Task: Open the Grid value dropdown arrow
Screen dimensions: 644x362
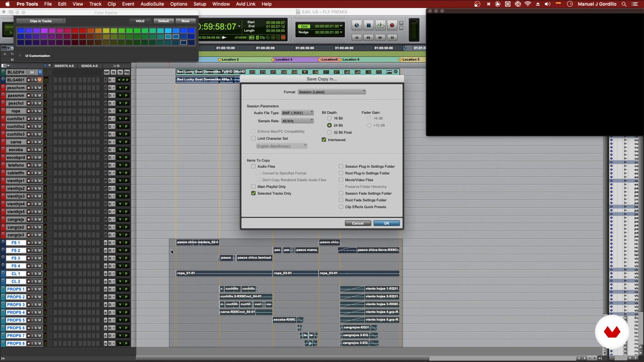Action: point(341,26)
